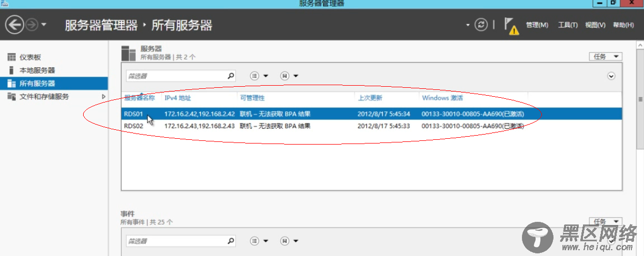
Task: Open notifications flag with warning
Action: (511, 26)
